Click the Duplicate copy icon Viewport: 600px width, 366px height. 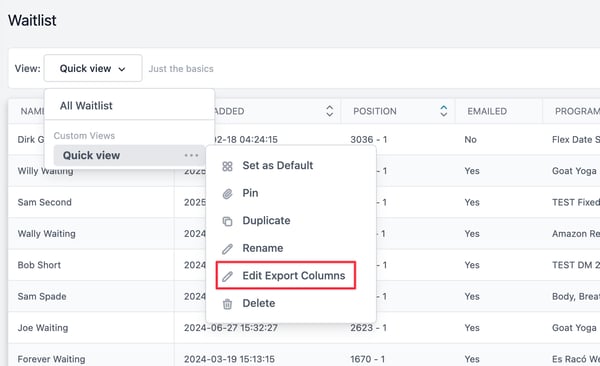(227, 221)
